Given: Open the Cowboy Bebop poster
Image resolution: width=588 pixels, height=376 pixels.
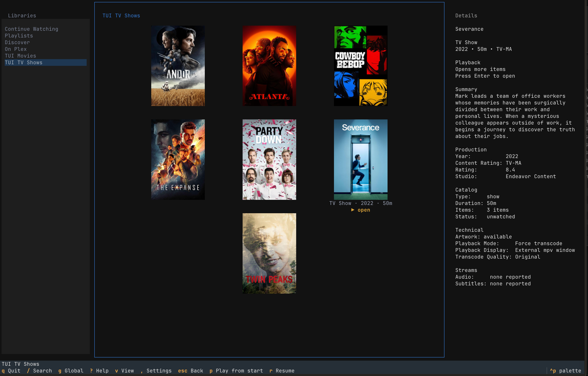Looking at the screenshot, I should pos(361,66).
